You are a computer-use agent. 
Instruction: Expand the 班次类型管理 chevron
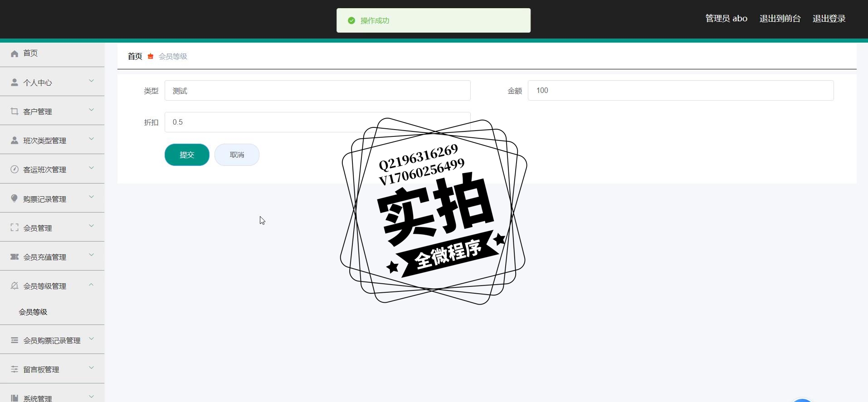coord(91,139)
